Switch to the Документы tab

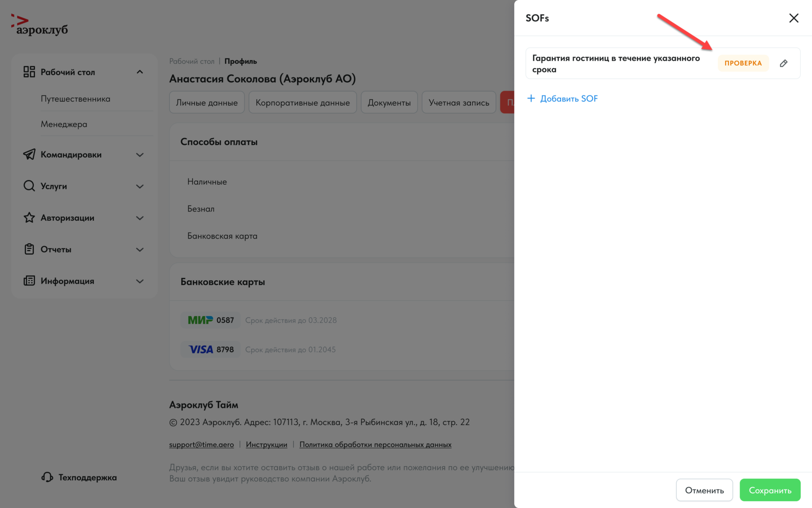(x=389, y=103)
